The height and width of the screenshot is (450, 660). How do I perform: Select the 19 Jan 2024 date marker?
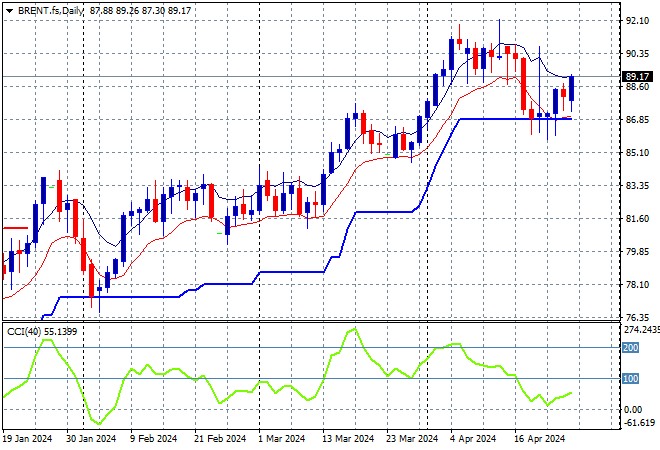click(28, 438)
